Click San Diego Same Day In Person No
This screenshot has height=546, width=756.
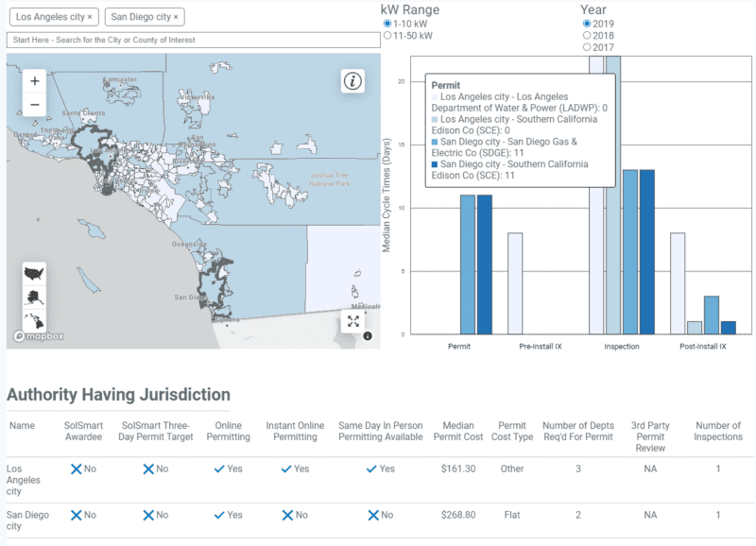pos(381,515)
